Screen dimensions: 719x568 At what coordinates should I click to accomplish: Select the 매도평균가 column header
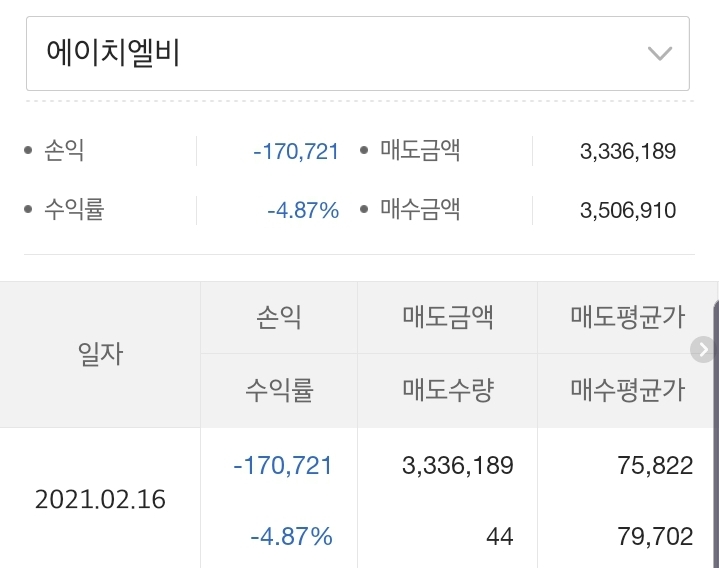click(x=627, y=318)
